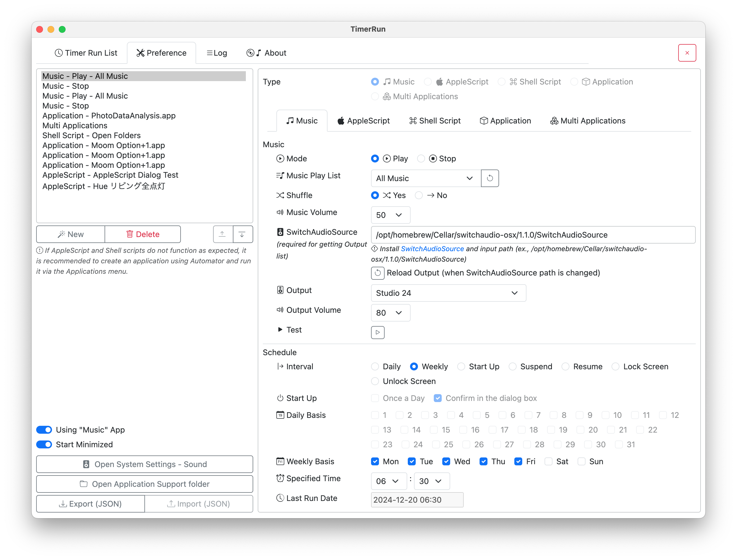This screenshot has width=737, height=560.
Task: Click the SwitchAudioSource path input field
Action: point(533,235)
